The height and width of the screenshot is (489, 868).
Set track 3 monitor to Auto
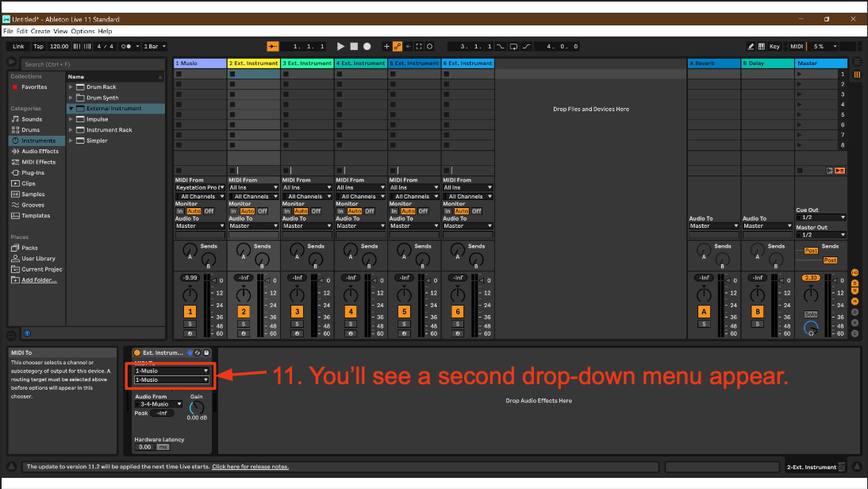point(301,211)
